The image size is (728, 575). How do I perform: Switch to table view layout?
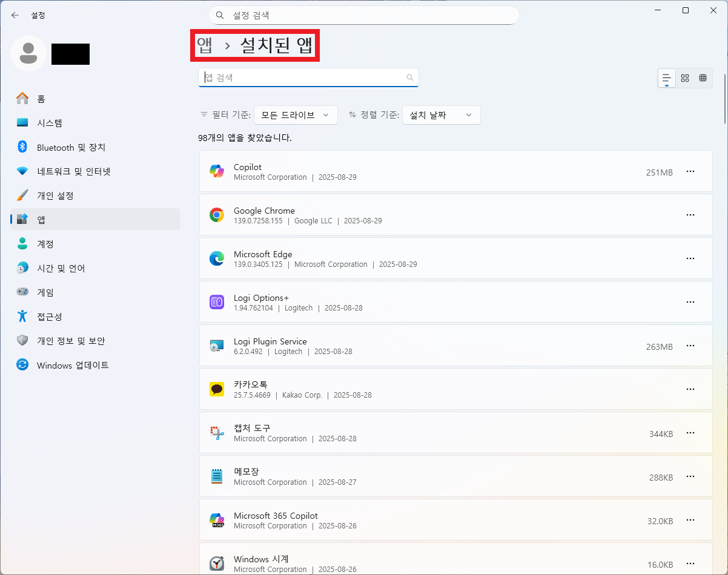tap(703, 78)
